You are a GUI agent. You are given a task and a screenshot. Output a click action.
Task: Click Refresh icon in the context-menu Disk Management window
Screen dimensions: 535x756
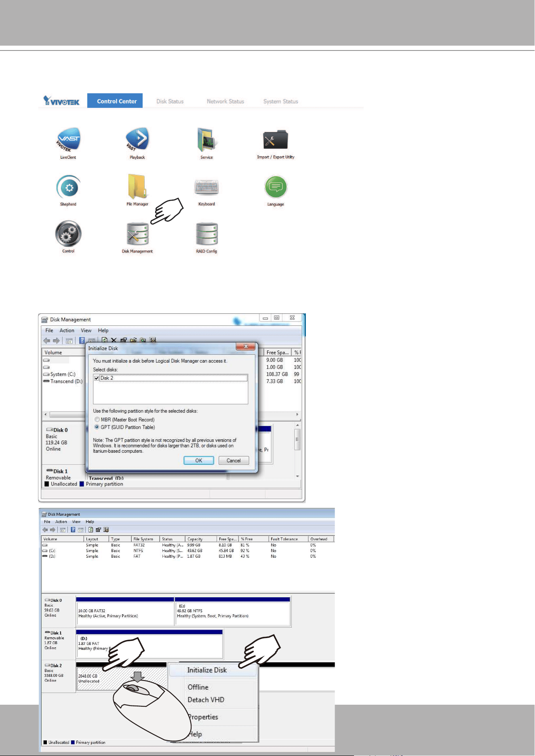pos(91,530)
